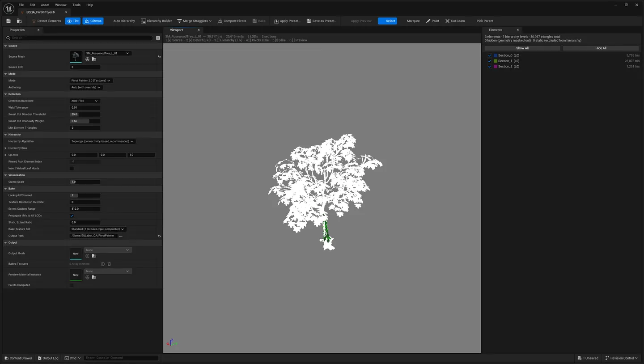Click Apply Preset in the toolbar
The height and width of the screenshot is (364, 644).
(x=287, y=21)
